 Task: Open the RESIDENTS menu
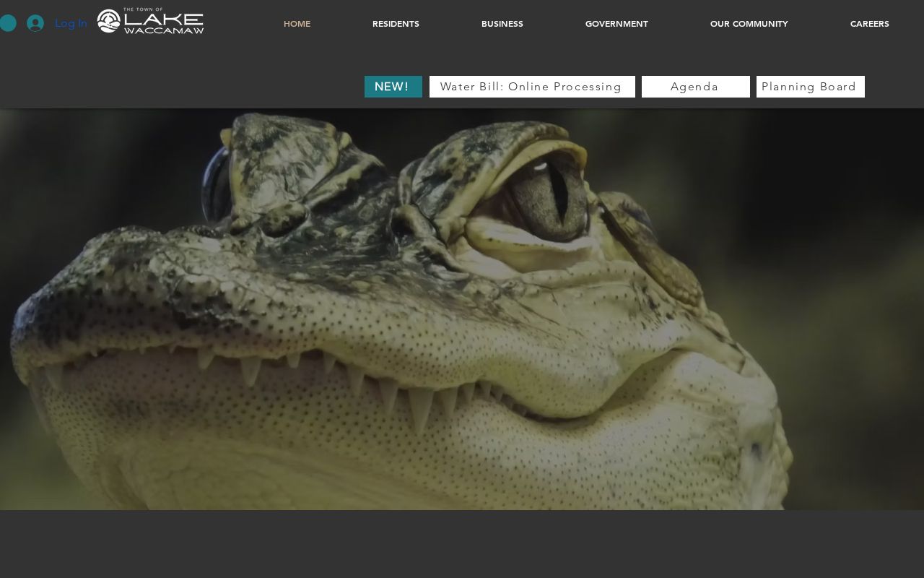point(396,24)
